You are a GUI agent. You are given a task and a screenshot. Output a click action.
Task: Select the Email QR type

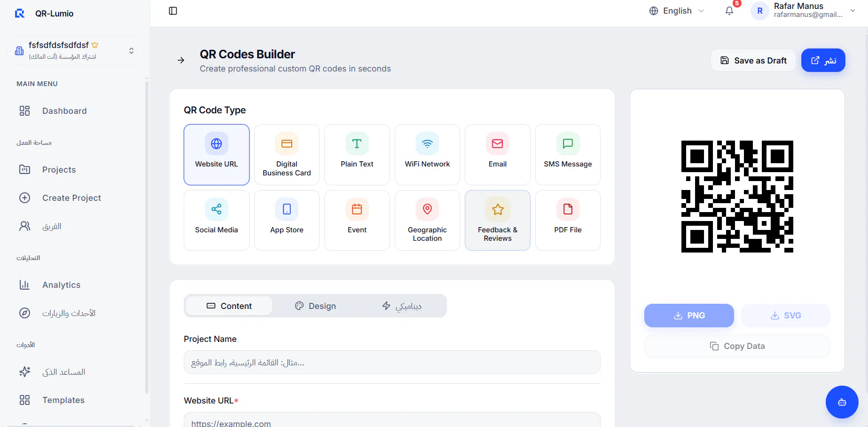498,155
